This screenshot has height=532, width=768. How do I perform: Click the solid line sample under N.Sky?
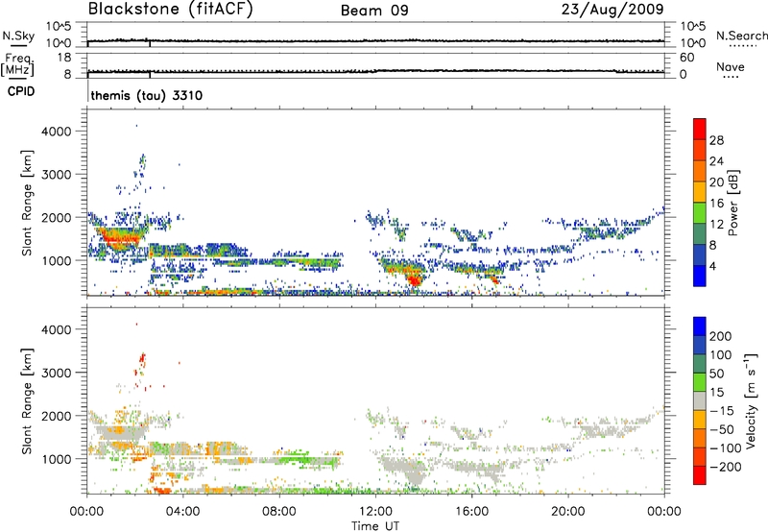tap(18, 45)
